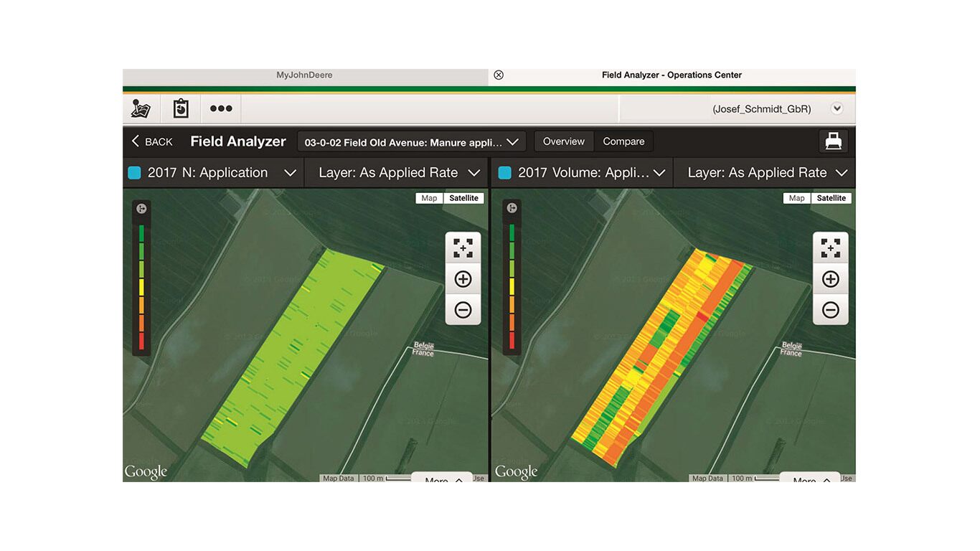Select Field Analyzer - Operations Center tab
This screenshot has width=980, height=551.
click(672, 75)
